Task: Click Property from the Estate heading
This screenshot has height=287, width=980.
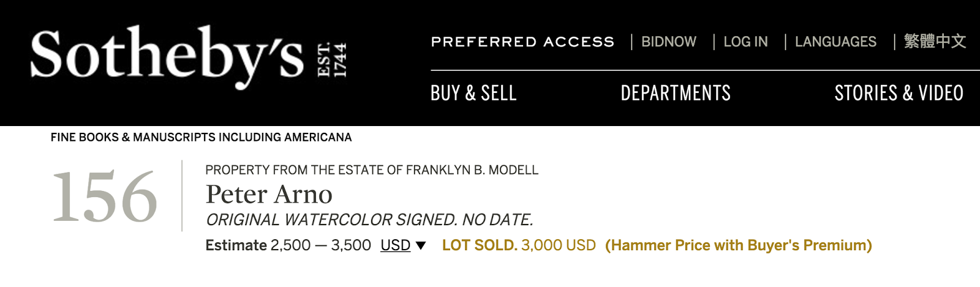Action: (372, 170)
